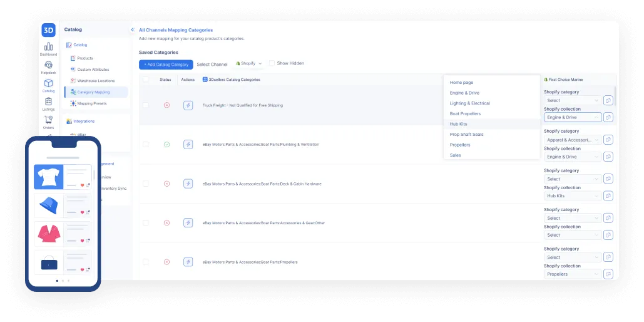Viewport: 644px width, 322px height.
Task: Choose Sales from the dropdown list
Action: coord(492,155)
